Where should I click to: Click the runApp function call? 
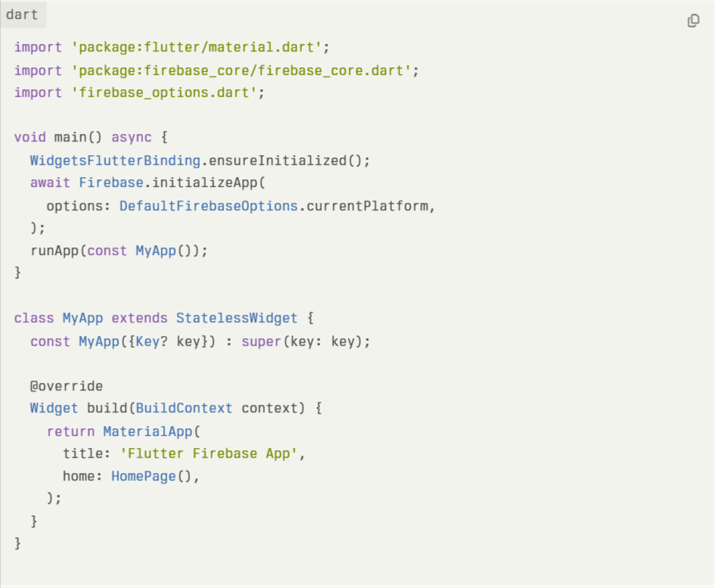[x=54, y=250]
